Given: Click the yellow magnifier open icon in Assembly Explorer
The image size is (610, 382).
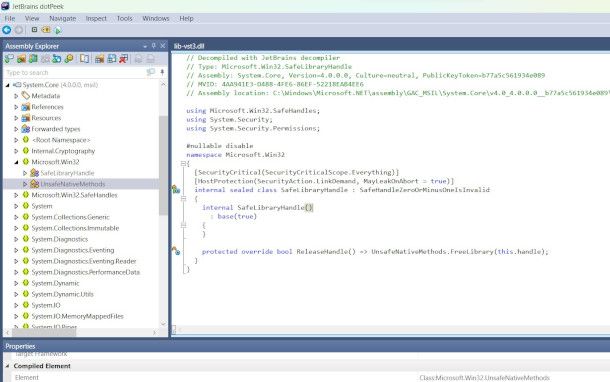Looking at the screenshot, I should [x=69, y=59].
